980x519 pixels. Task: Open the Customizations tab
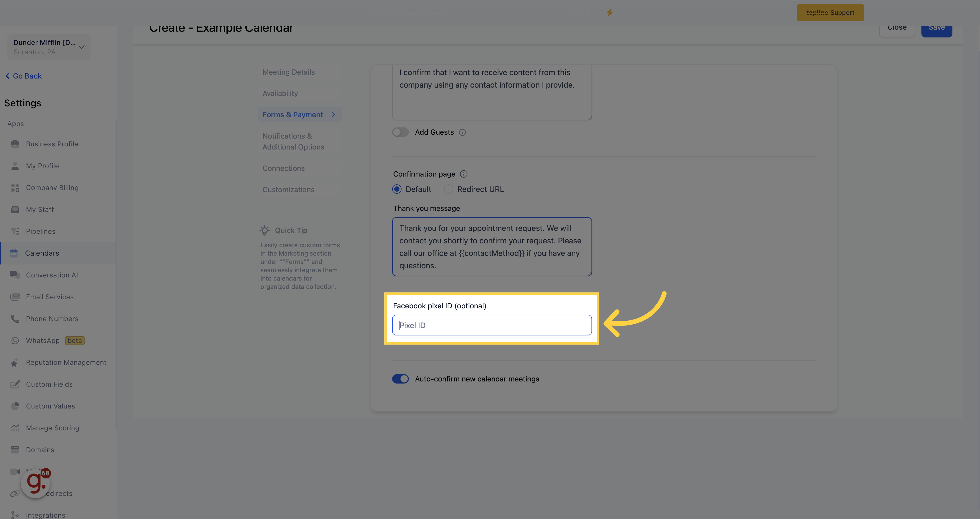(288, 190)
